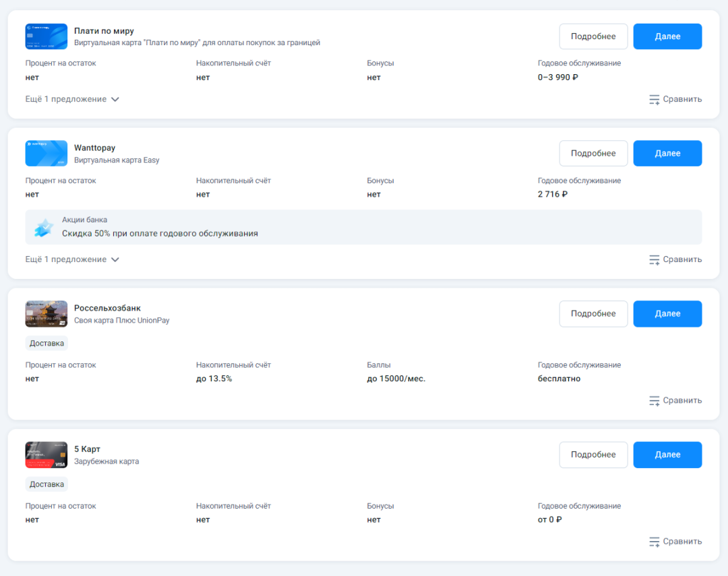Viewport: 728px width, 576px height.
Task: Click compare icon for Wanttopay
Action: click(654, 259)
